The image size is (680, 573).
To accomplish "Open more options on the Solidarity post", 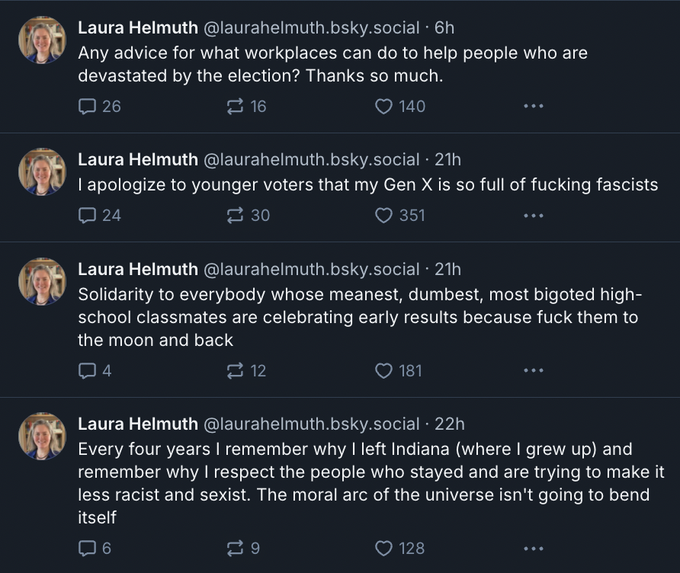I will (x=533, y=370).
